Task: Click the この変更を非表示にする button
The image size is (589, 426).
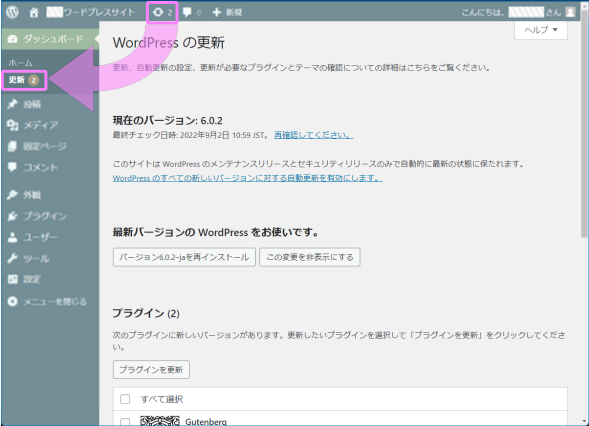Action: pos(310,257)
